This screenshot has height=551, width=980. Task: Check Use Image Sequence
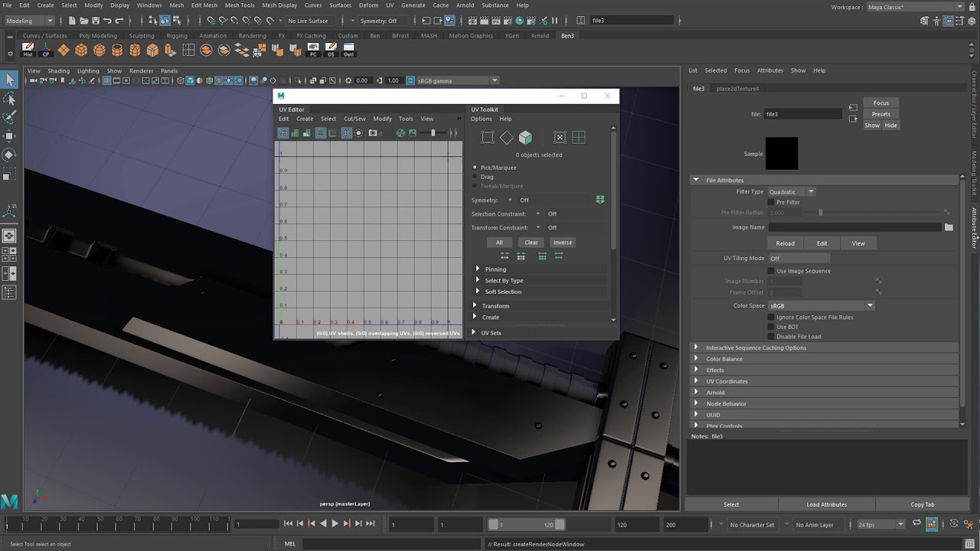point(771,271)
